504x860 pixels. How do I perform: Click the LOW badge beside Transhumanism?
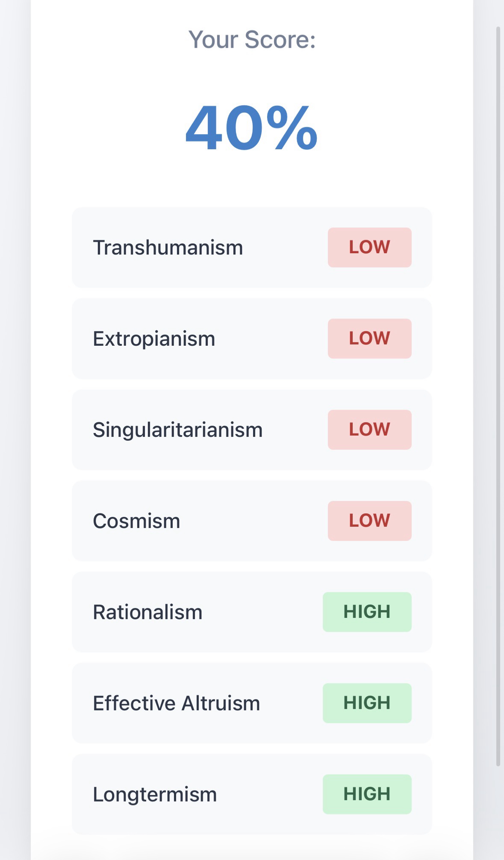click(370, 247)
